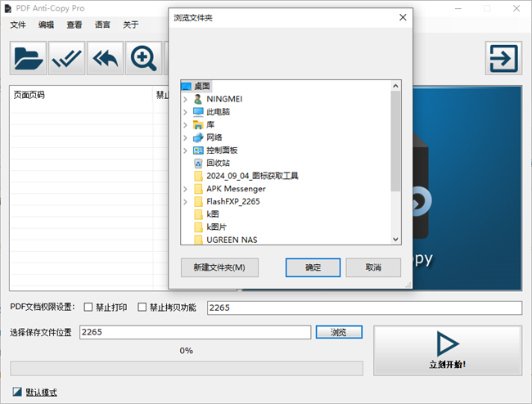Select the 控制面板 label in tree
The image size is (532, 404).
(222, 150)
